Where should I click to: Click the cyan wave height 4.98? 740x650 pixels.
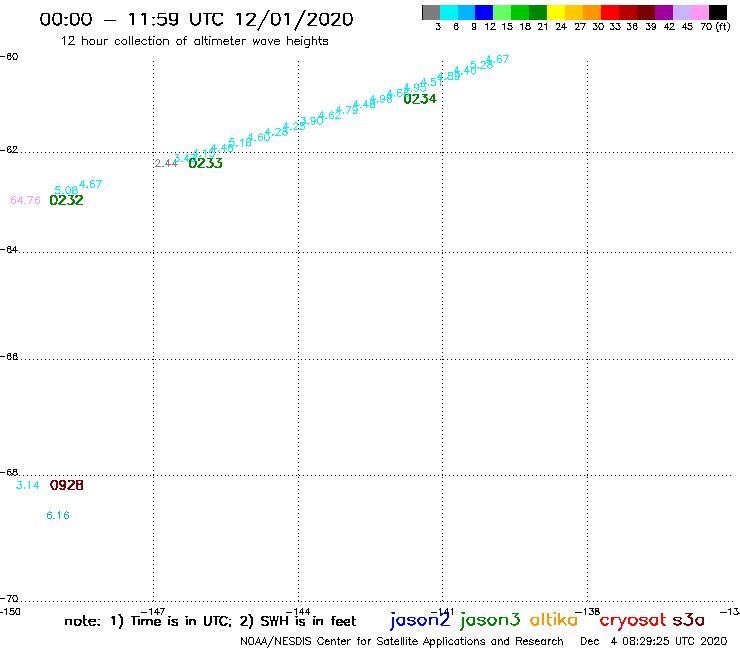click(381, 99)
